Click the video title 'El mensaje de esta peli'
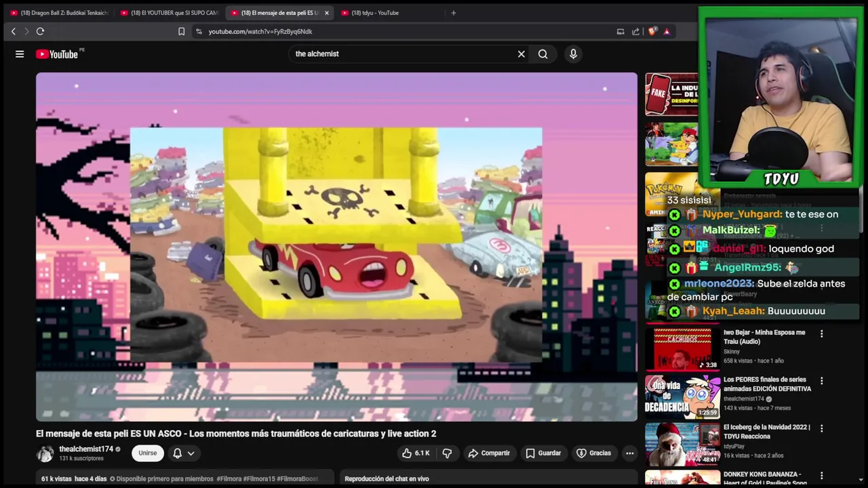Screen dimensions: 868x488 click(x=236, y=434)
